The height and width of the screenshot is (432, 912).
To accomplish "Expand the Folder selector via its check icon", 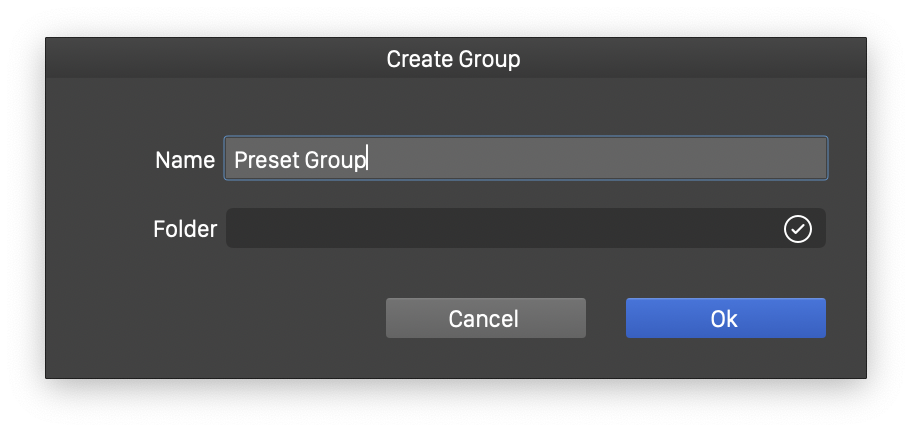I will [797, 229].
